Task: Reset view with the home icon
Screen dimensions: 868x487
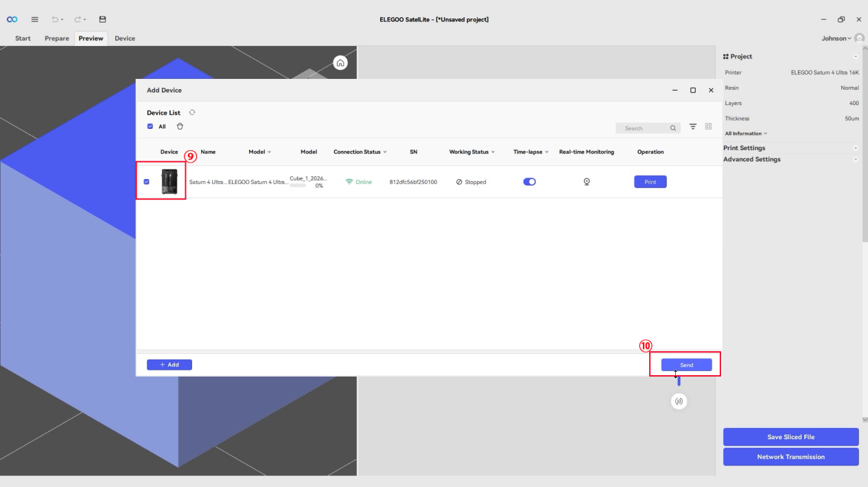Action: coord(340,62)
